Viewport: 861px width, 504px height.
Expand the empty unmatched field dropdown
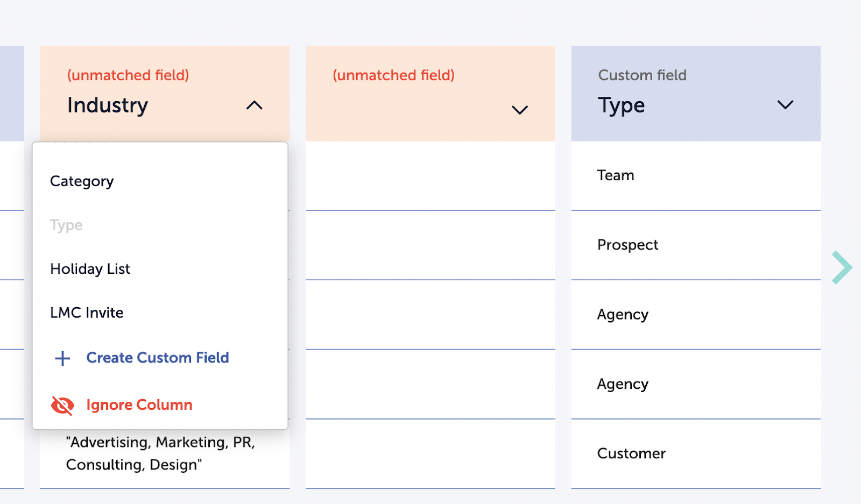[x=519, y=110]
